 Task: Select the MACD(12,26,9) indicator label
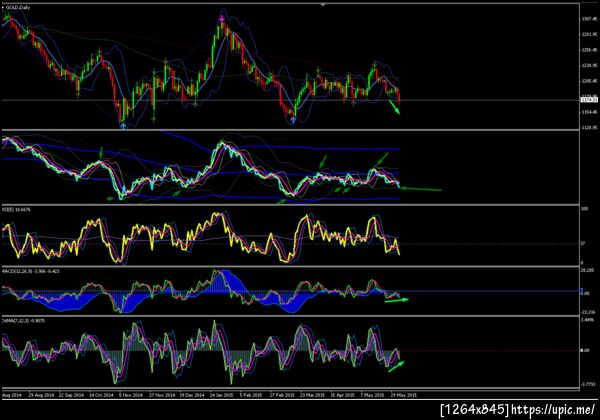pyautogui.click(x=31, y=271)
